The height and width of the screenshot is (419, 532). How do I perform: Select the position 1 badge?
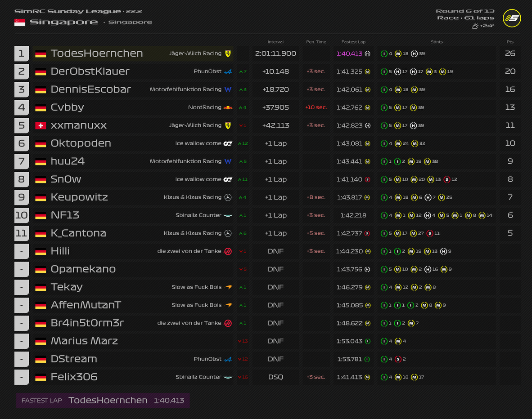coord(22,53)
